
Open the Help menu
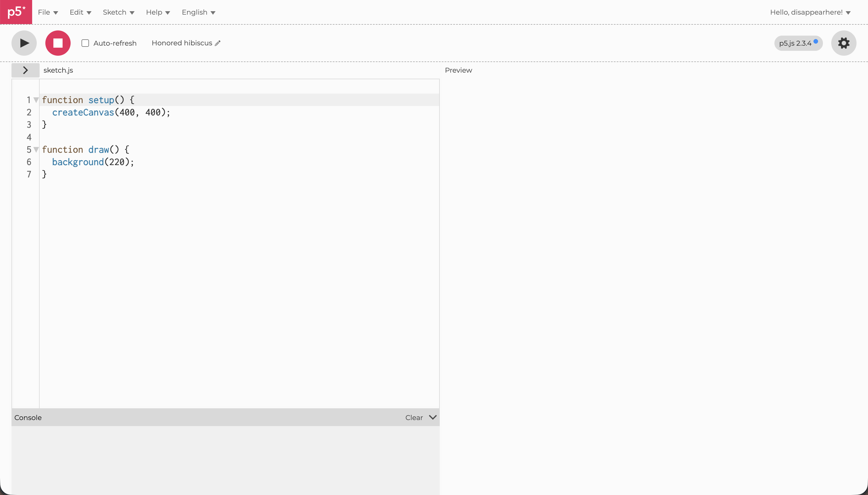coord(158,12)
